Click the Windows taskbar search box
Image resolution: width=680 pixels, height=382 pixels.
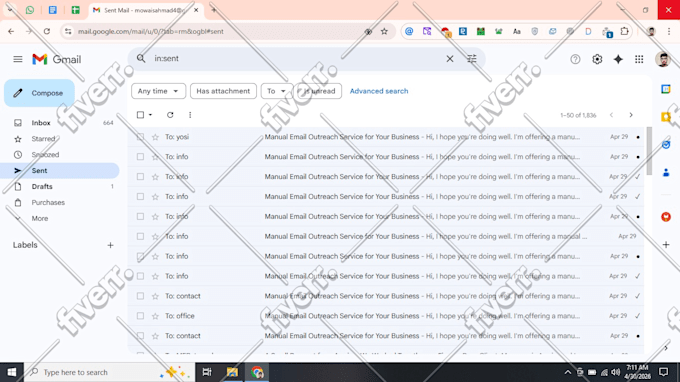109,372
